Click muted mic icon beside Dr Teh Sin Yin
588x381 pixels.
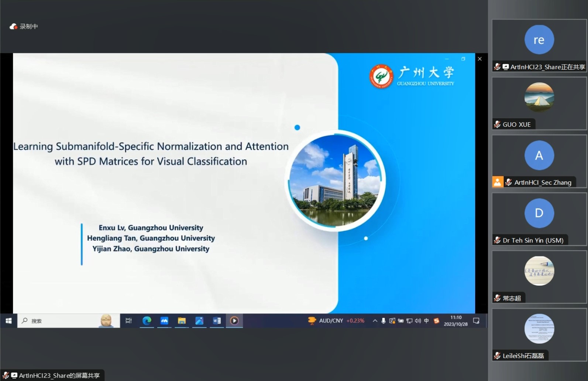tap(497, 240)
